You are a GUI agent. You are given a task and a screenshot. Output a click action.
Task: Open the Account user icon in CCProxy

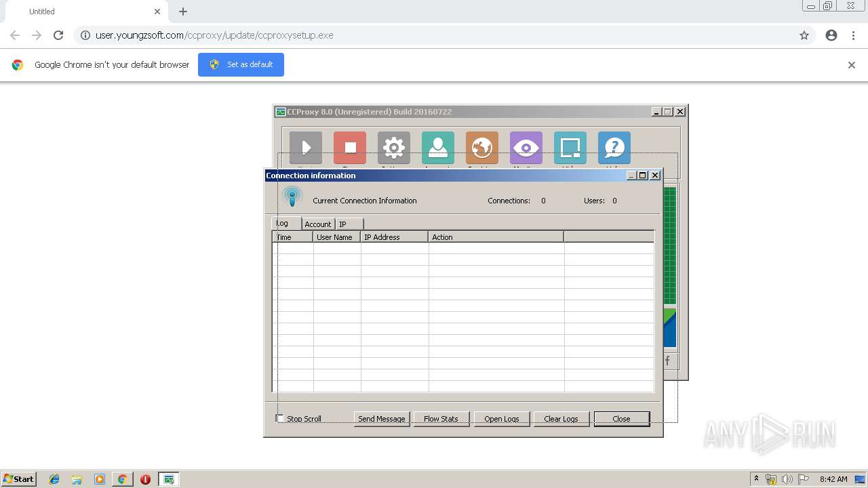(438, 148)
